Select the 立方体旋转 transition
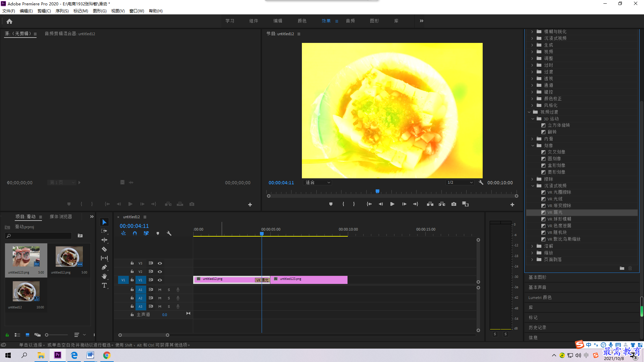This screenshot has height=362, width=644. coord(559,125)
